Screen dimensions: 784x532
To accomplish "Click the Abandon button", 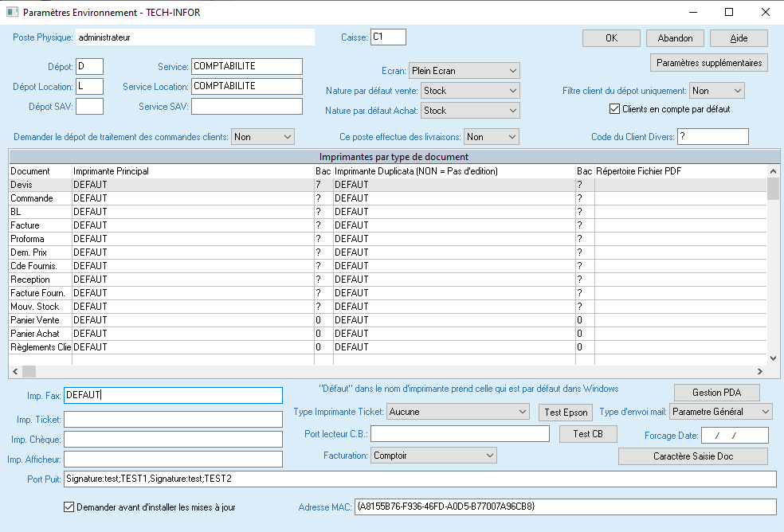I will coord(675,38).
